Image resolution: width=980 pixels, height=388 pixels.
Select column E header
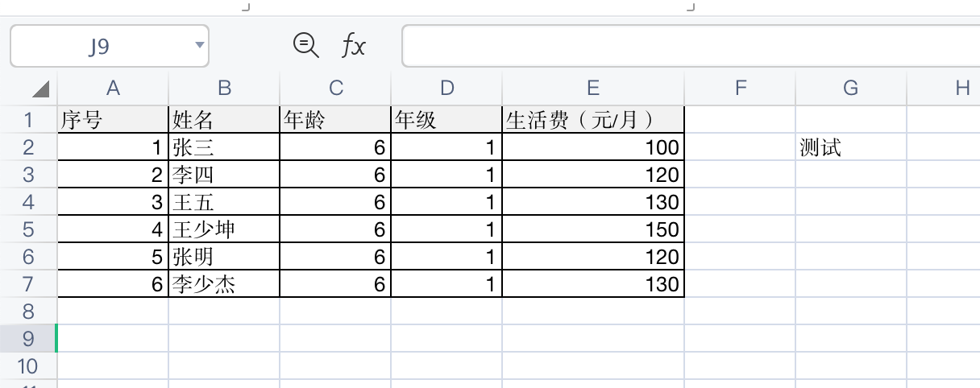click(593, 89)
